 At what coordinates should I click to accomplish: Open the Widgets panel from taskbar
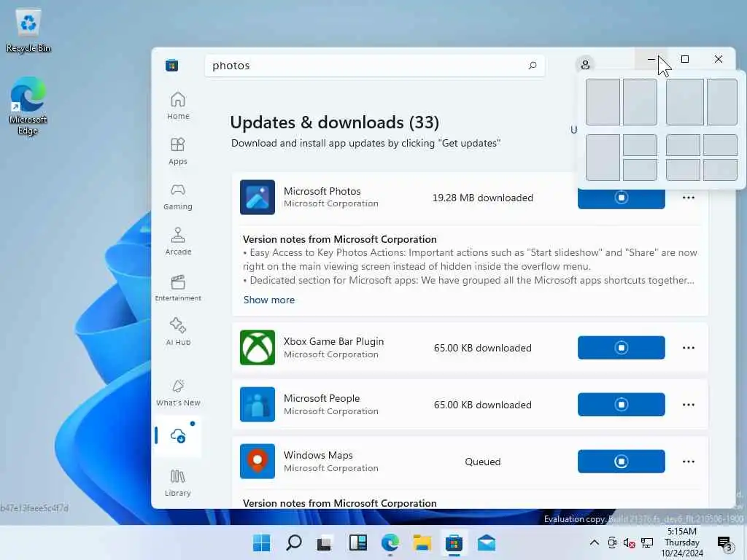(357, 542)
